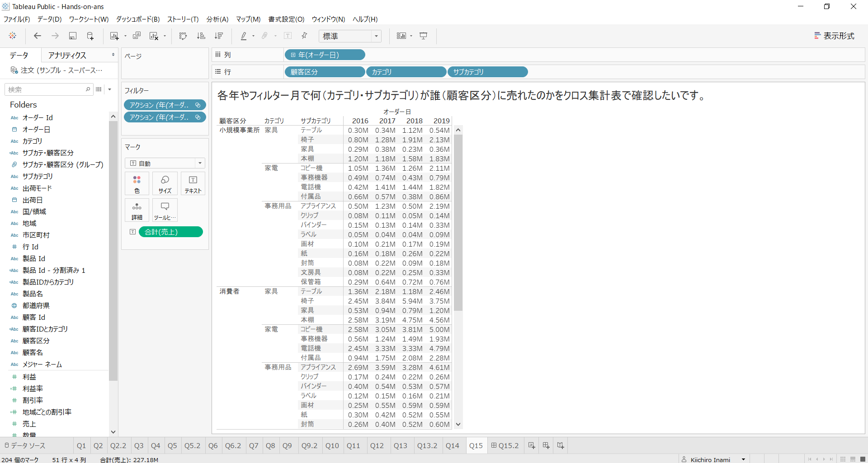The image size is (868, 463).
Task: Add a new data source via toolbar icon
Action: pos(90,36)
